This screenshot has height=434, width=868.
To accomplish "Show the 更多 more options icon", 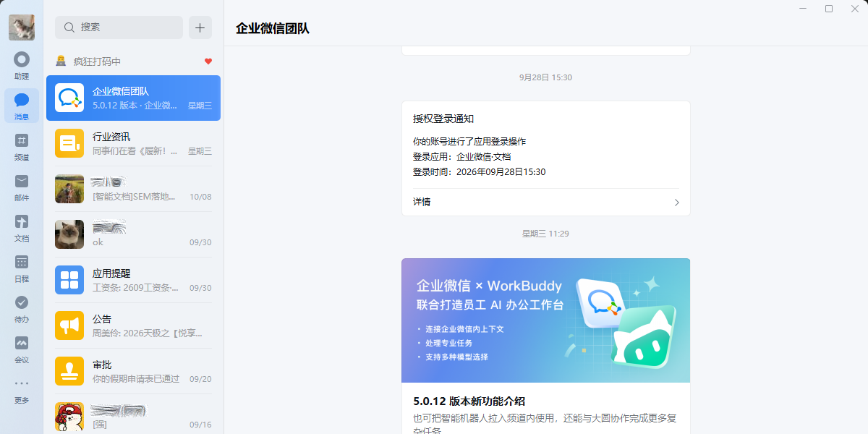I will tap(22, 389).
